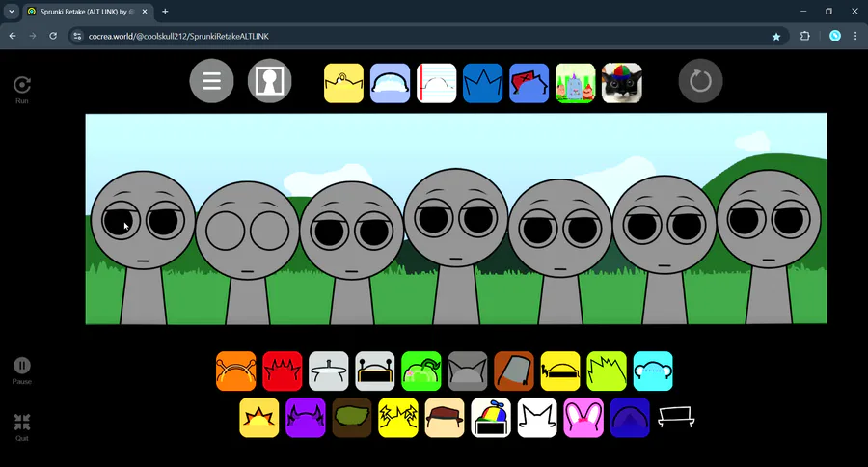This screenshot has width=868, height=467.
Task: Click the Run button in sidebar
Action: click(x=21, y=90)
